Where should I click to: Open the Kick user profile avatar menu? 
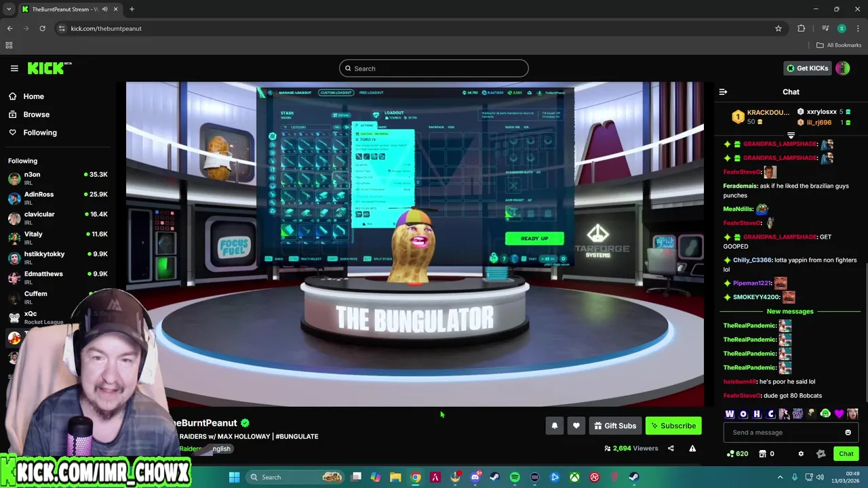[843, 68]
